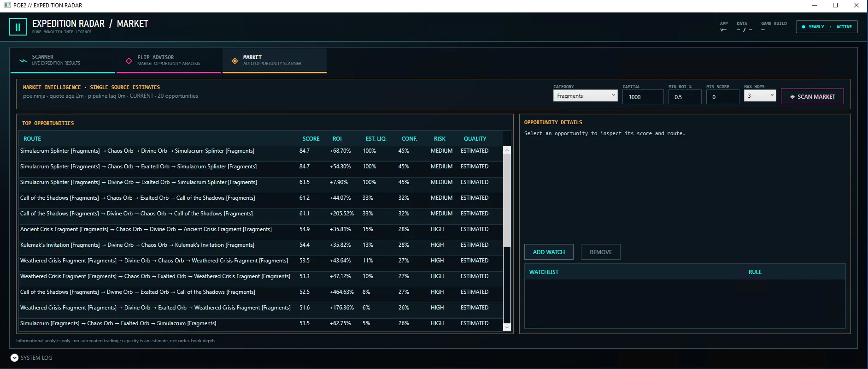Expand the System Log chevron icon

[14, 357]
